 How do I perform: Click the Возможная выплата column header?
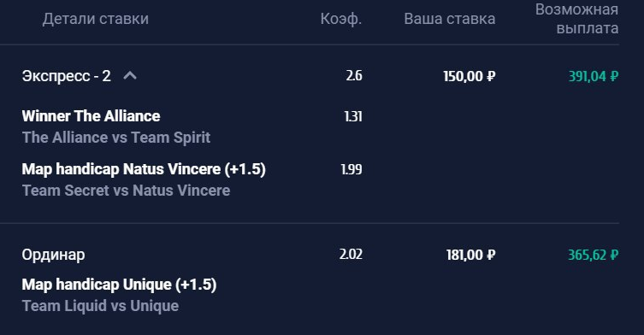pos(577,19)
